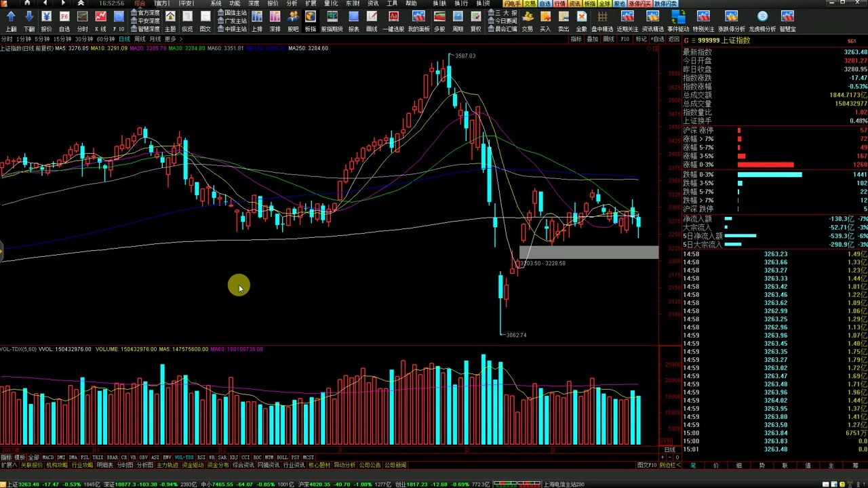The height and width of the screenshot is (488, 868).
Task: Open the 官方深度 dropdown entry
Action: click(x=146, y=13)
